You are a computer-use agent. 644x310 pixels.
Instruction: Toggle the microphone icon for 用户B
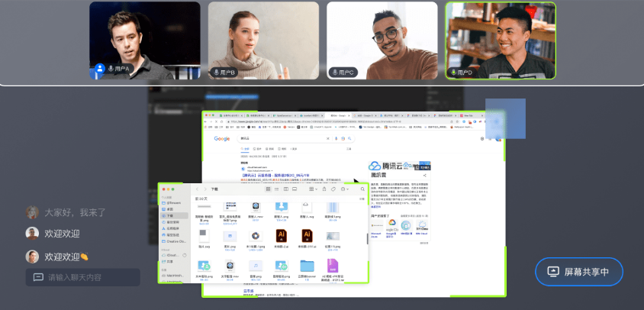218,73
